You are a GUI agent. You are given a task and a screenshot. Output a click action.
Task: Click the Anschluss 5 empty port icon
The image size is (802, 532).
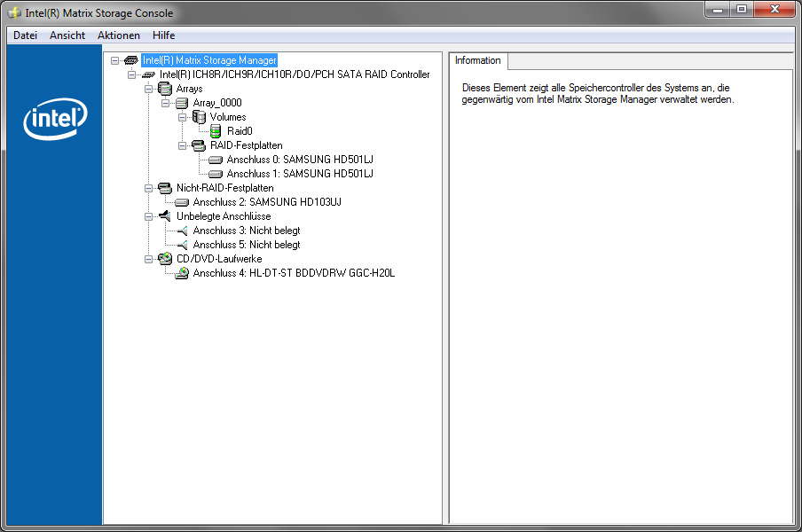182,246
